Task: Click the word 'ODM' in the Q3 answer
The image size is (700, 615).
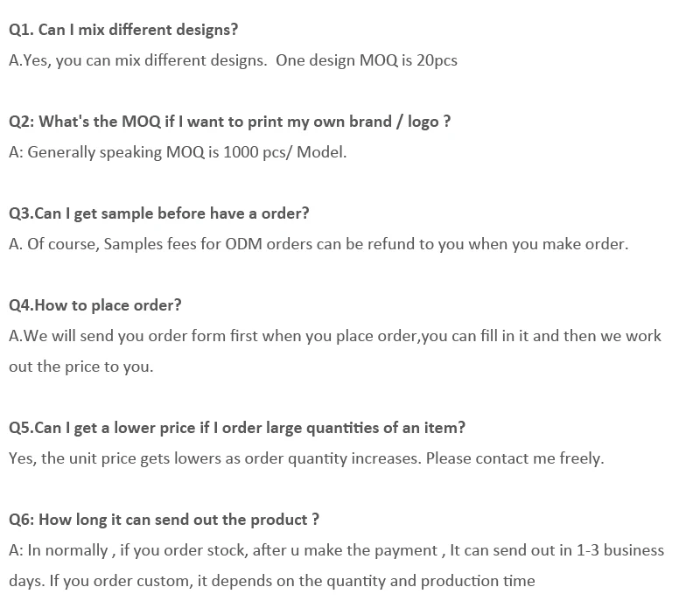Action: pyautogui.click(x=243, y=244)
